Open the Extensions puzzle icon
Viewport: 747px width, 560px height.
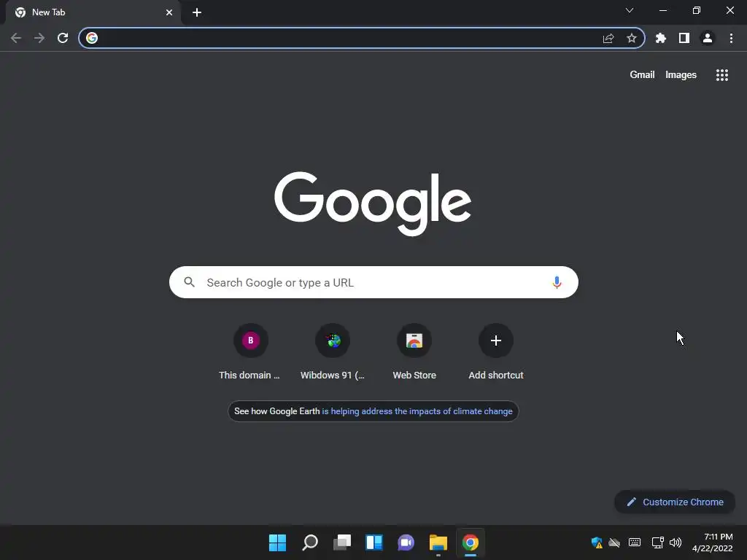tap(661, 38)
